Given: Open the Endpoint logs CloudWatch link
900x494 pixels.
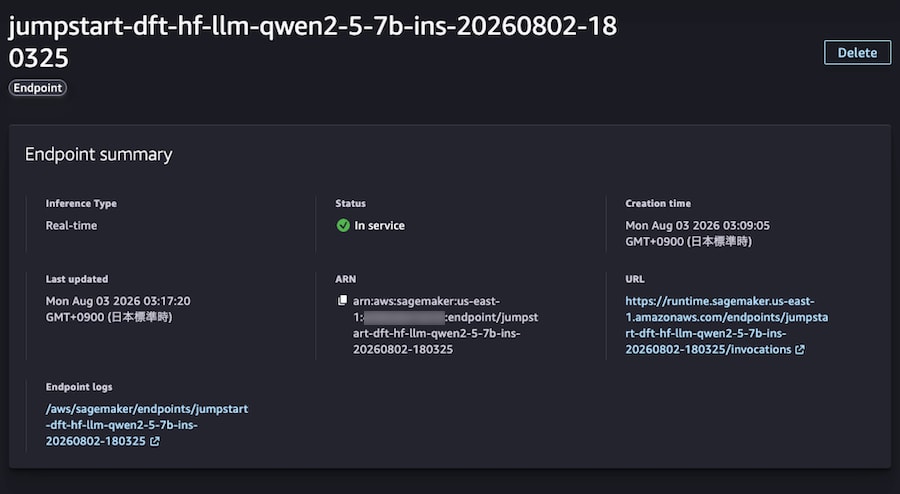Looking at the screenshot, I should pos(147,425).
